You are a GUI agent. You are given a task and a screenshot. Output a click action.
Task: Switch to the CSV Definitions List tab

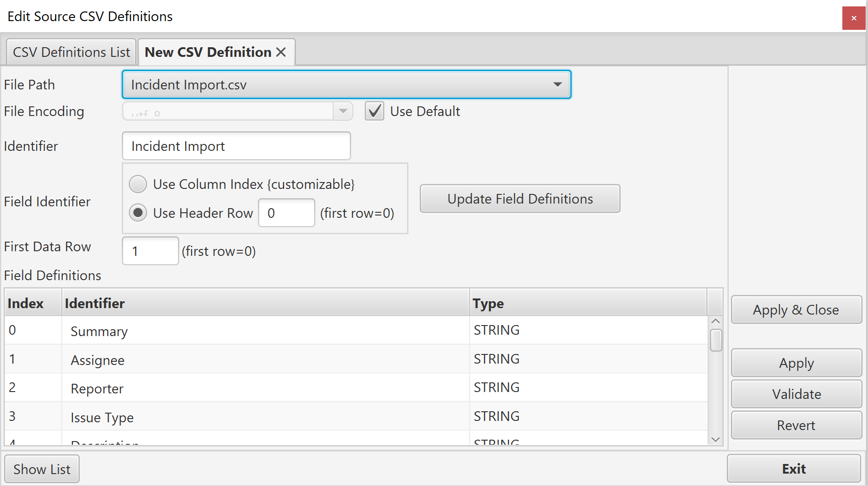point(71,51)
